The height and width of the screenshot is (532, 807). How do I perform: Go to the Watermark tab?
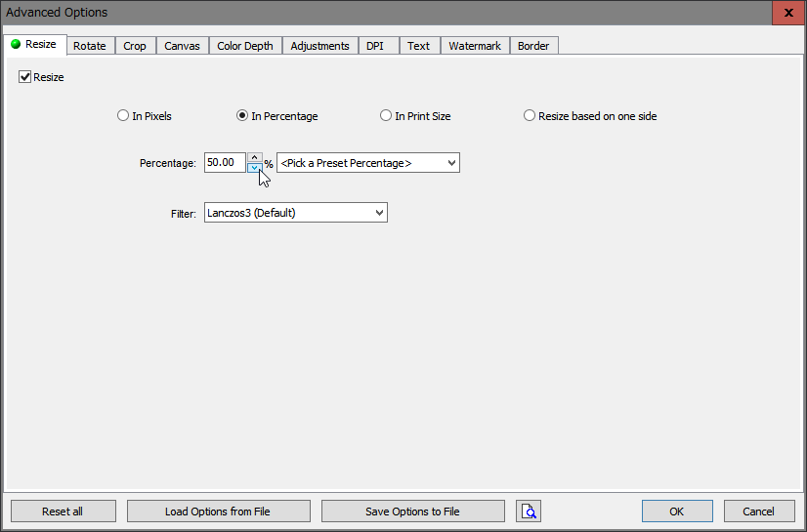(474, 46)
